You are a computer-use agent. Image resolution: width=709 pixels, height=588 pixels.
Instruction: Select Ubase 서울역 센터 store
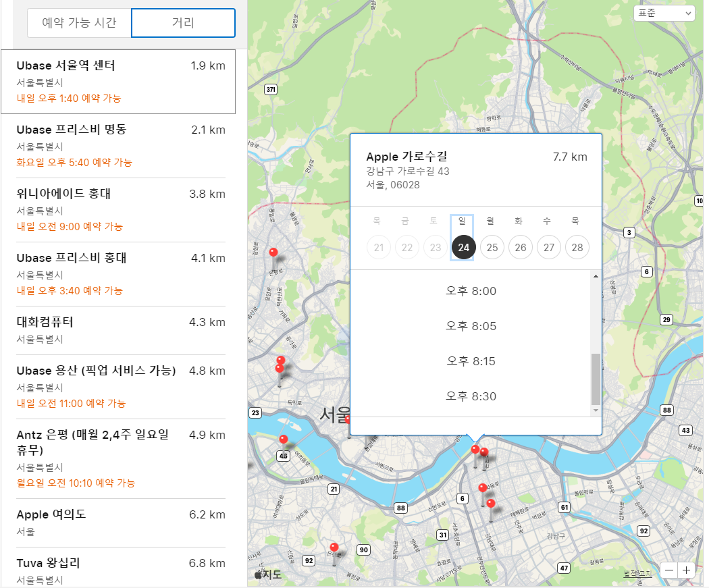pyautogui.click(x=118, y=82)
